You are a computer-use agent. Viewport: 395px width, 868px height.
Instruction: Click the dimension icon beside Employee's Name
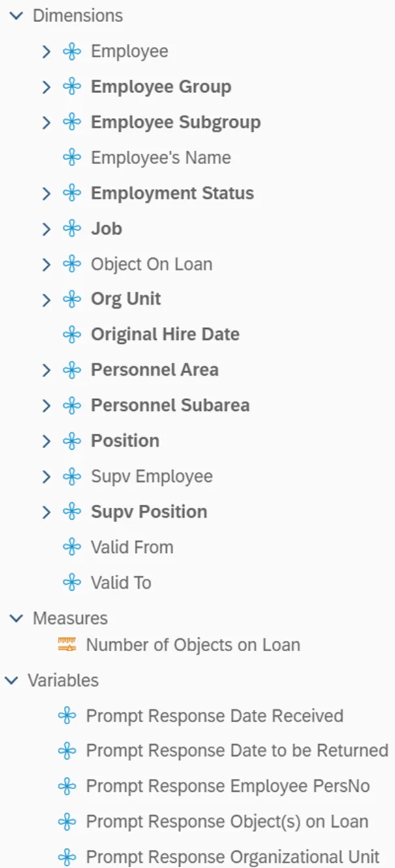(72, 158)
